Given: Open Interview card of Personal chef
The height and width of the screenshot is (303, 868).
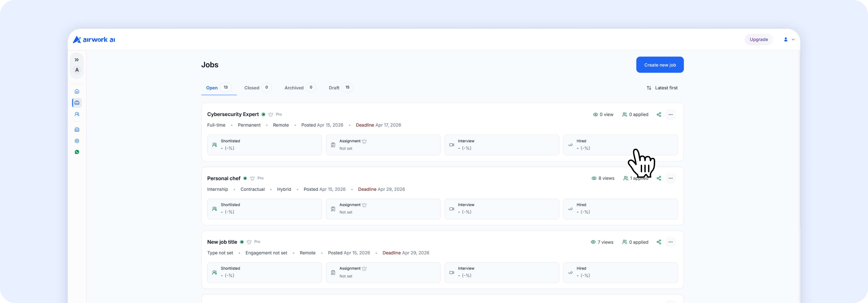Looking at the screenshot, I should pyautogui.click(x=502, y=209).
